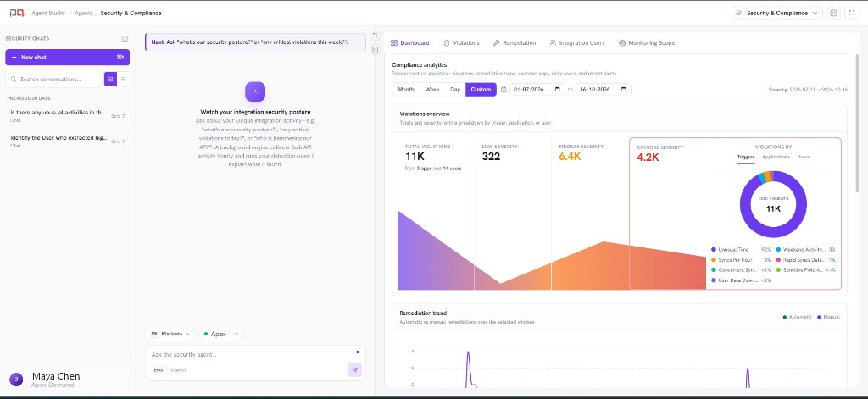The height and width of the screenshot is (399, 868).
Task: Toggle Automatic series in Remediation trend
Action: [797, 317]
